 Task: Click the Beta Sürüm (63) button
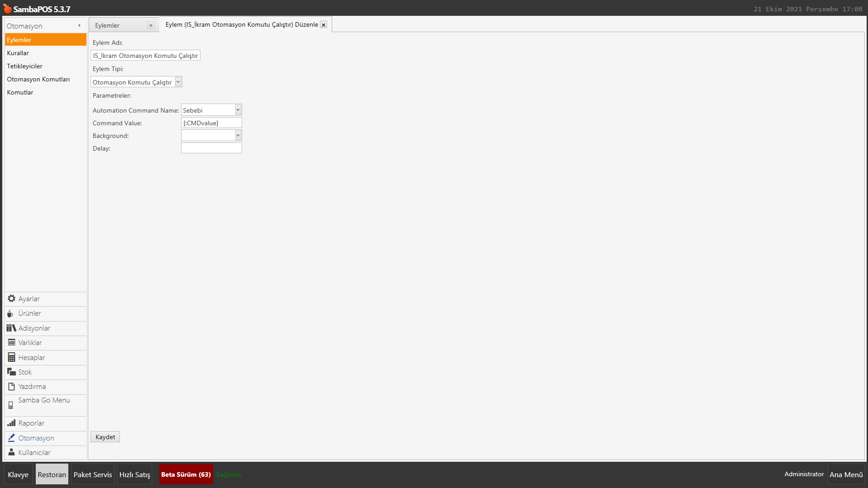click(186, 474)
